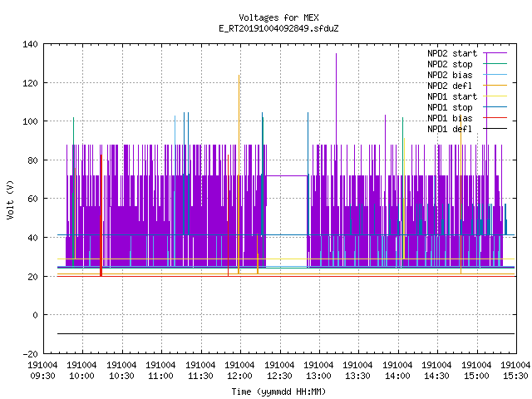Click the 'Volt (V)' y-axis label
Screen dimensions: 532x399
11,199
